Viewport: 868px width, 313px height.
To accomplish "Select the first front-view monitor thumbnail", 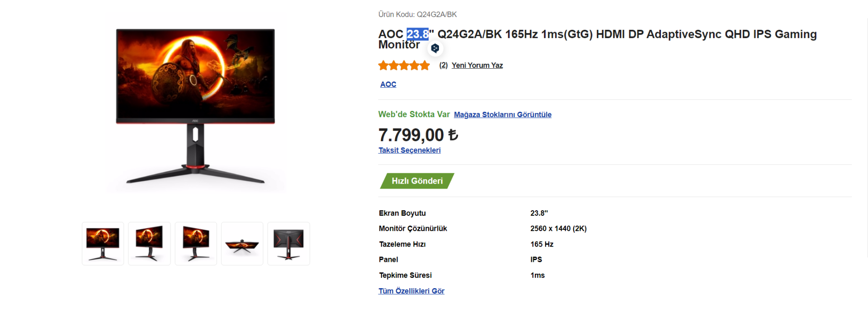I will pos(103,243).
